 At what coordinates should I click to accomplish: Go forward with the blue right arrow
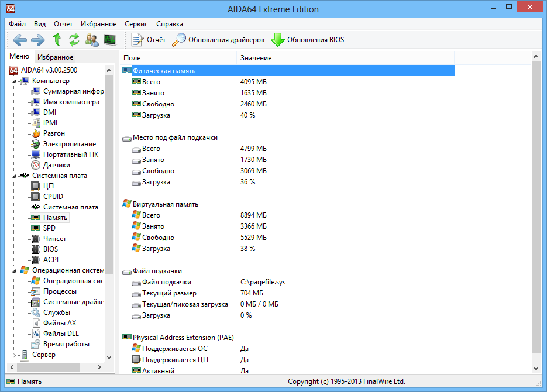(x=37, y=40)
